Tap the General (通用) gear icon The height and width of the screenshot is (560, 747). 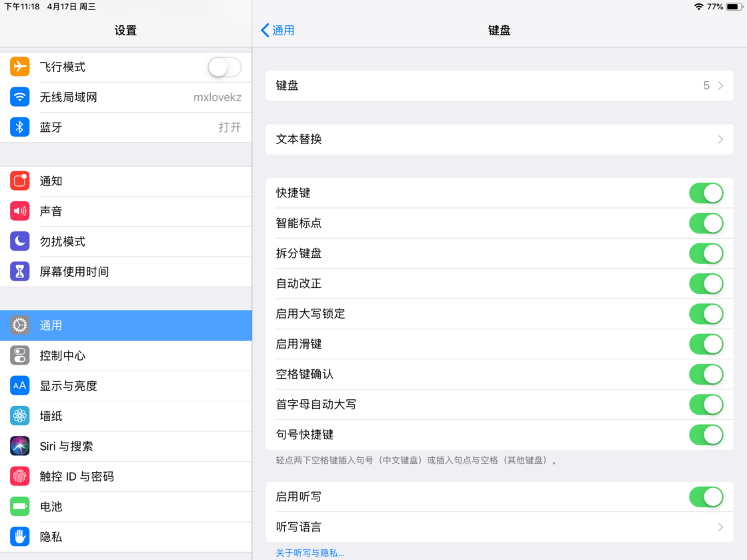click(19, 325)
